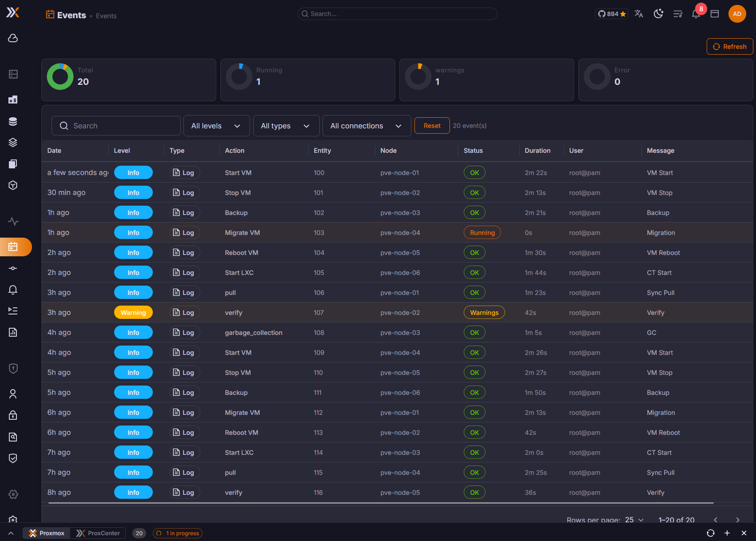Open the documents copy sidebar icon
The height and width of the screenshot is (541, 756).
[13, 164]
